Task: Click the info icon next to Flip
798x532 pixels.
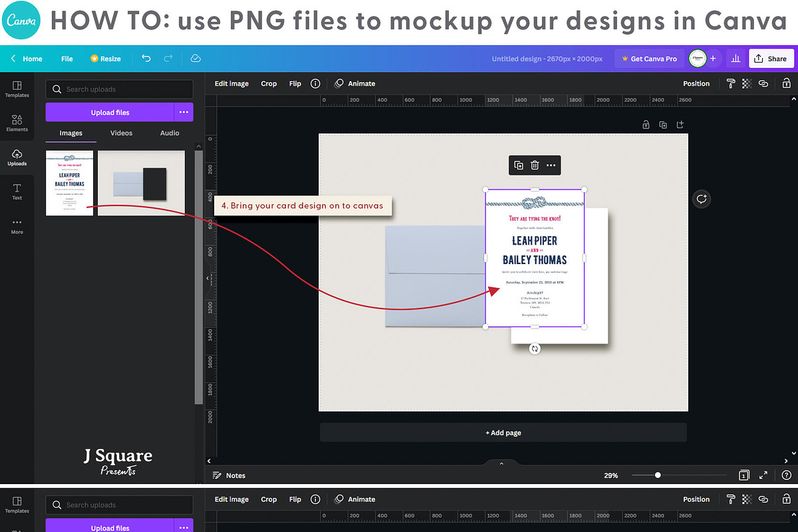Action: point(315,84)
